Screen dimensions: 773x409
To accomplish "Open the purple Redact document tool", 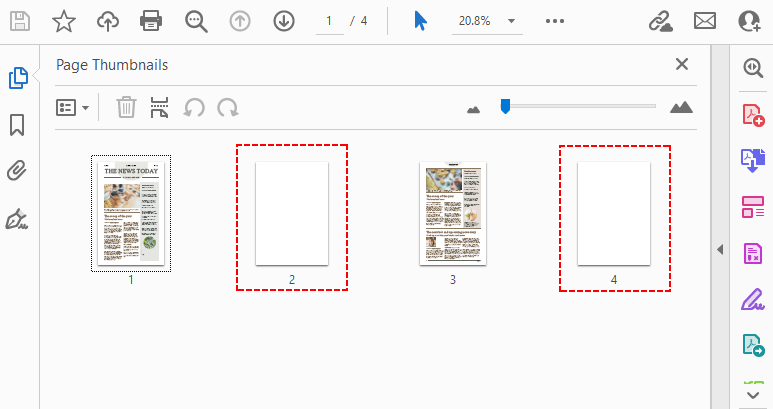I will (x=753, y=253).
